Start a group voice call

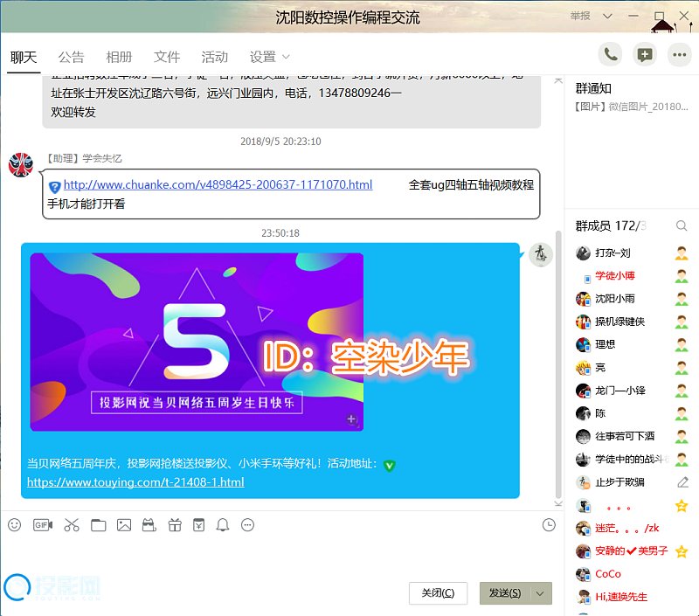click(x=610, y=55)
